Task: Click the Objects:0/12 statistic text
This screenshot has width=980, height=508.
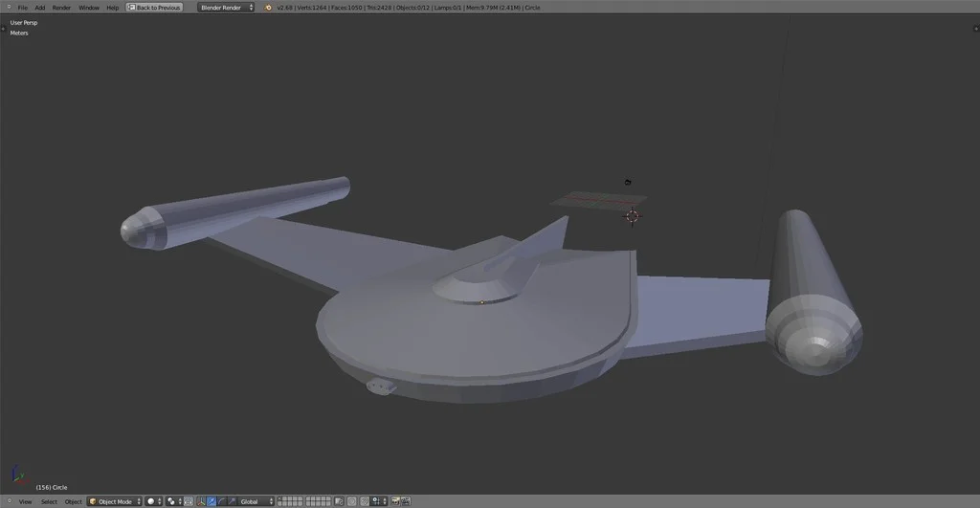Action: click(413, 8)
